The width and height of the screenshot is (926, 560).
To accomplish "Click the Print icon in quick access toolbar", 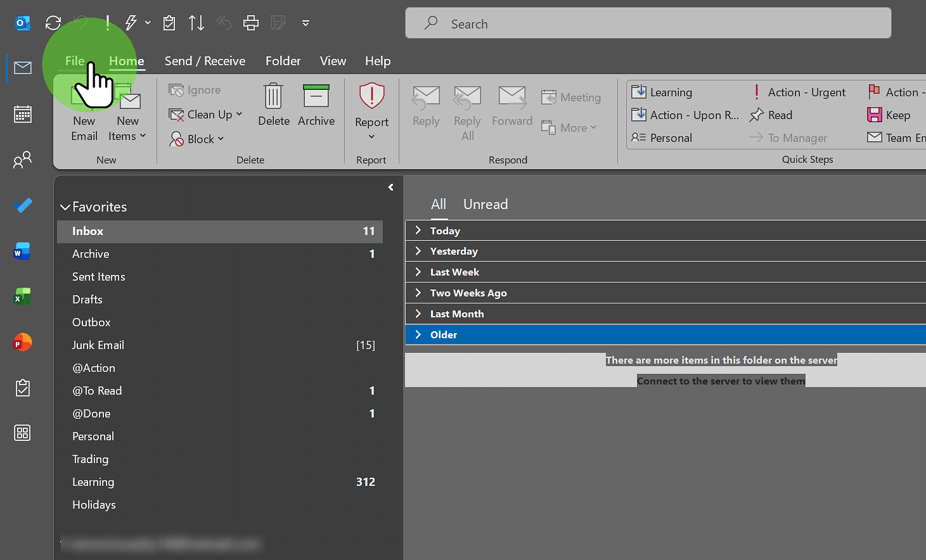I will pos(251,23).
